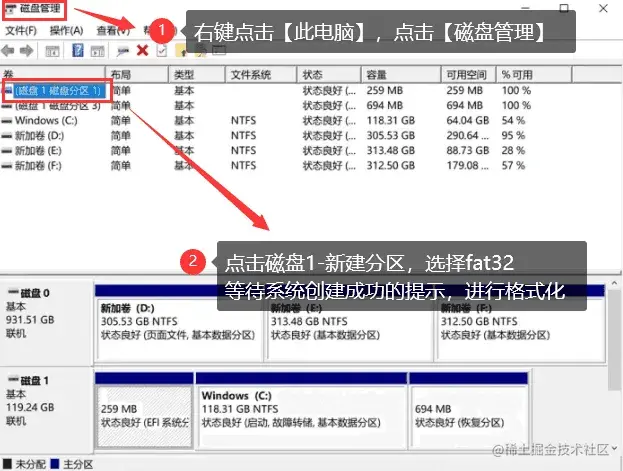Screen dimensions: 623x471
Task: Sort by the 类型 column header
Action: (x=197, y=74)
